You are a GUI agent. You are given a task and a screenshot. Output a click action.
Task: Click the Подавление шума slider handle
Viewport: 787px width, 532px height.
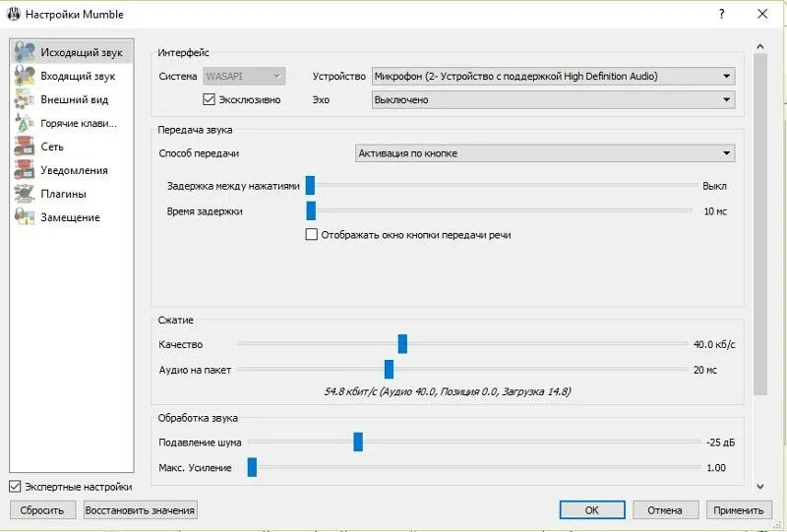pos(358,442)
